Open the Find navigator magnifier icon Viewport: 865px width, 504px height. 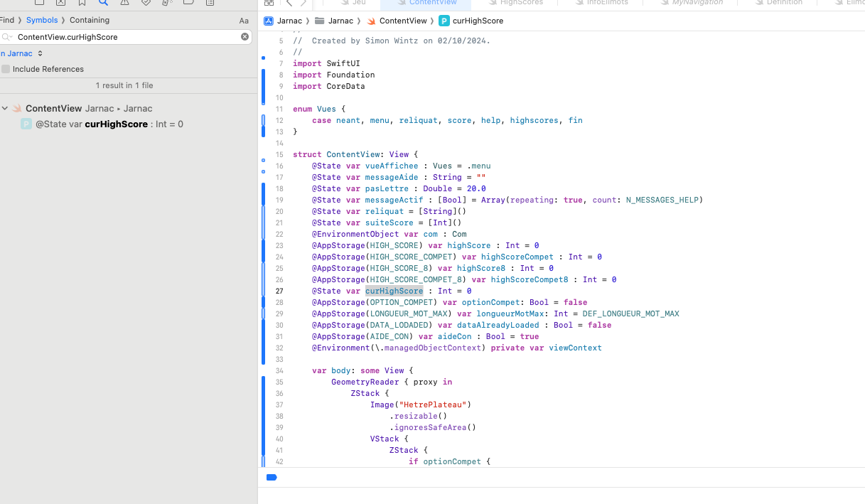click(104, 3)
